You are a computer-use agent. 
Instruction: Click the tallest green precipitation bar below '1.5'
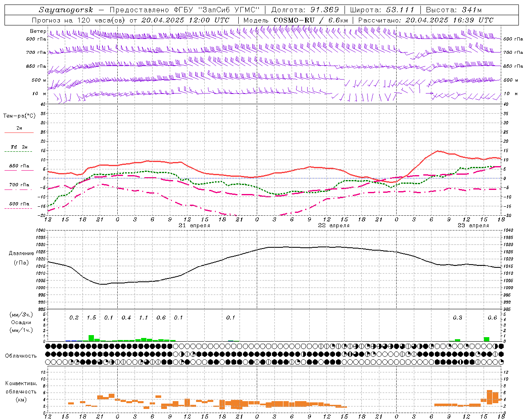[91, 338]
